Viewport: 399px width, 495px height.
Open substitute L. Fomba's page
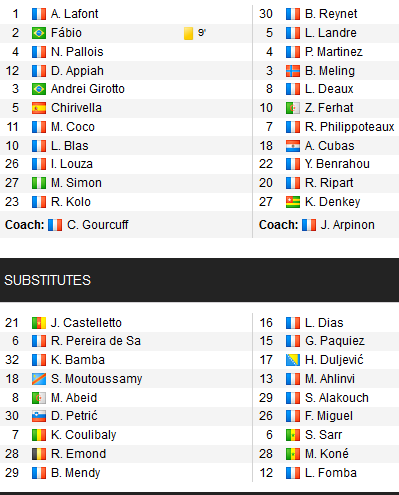(x=331, y=473)
